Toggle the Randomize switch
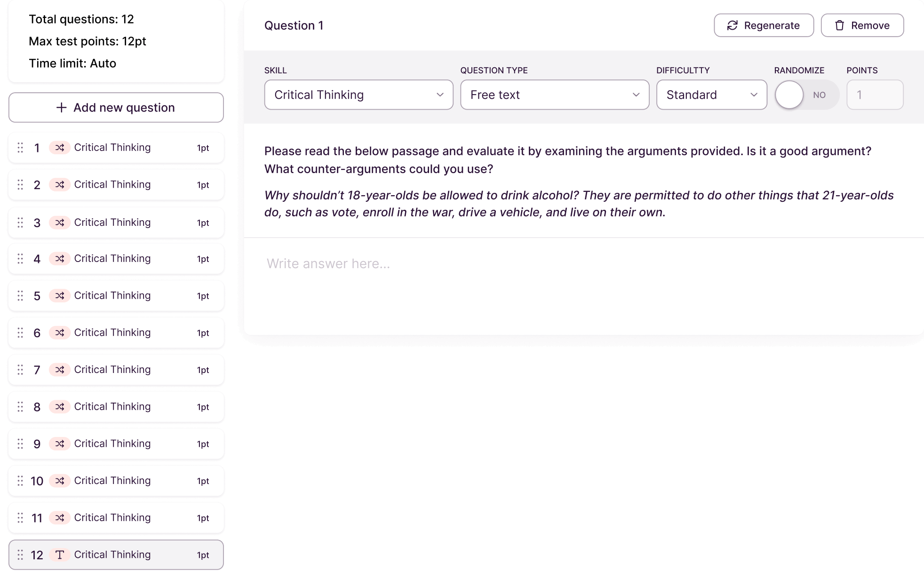This screenshot has height=587, width=924. click(x=806, y=95)
